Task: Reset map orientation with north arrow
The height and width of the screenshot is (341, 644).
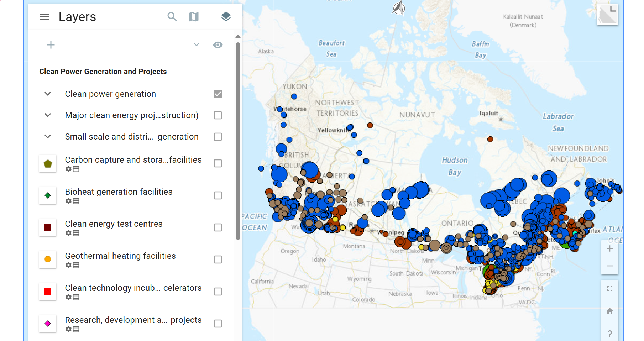Action: (x=399, y=8)
